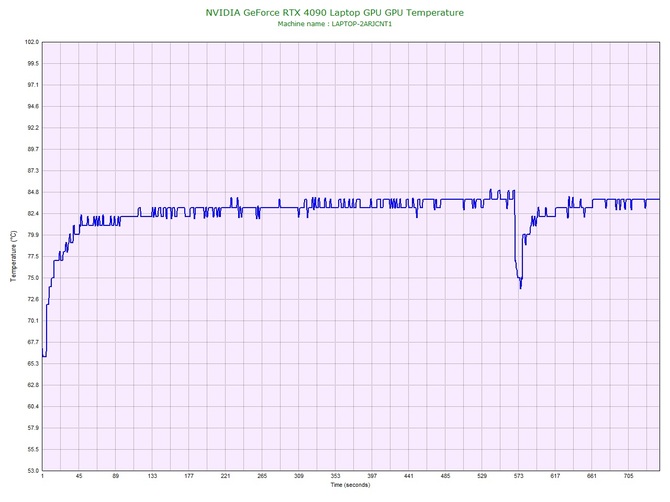Click the 82.4 y-axis value
This screenshot has width=670, height=502.
(33, 214)
